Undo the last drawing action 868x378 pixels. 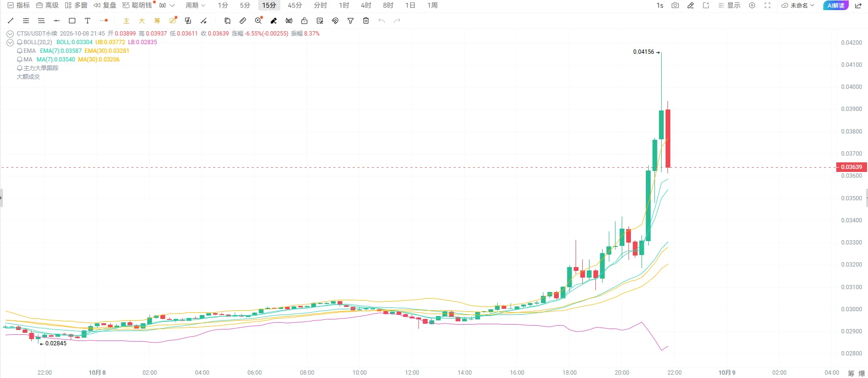(x=381, y=21)
